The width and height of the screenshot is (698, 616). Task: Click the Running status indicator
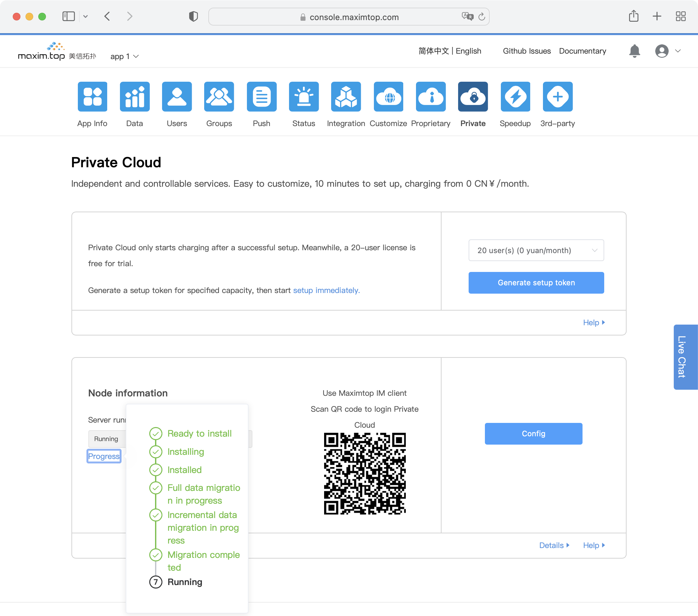[106, 439]
